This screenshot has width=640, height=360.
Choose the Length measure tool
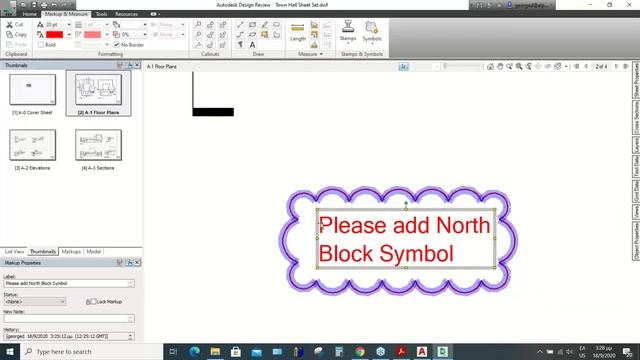tap(298, 32)
